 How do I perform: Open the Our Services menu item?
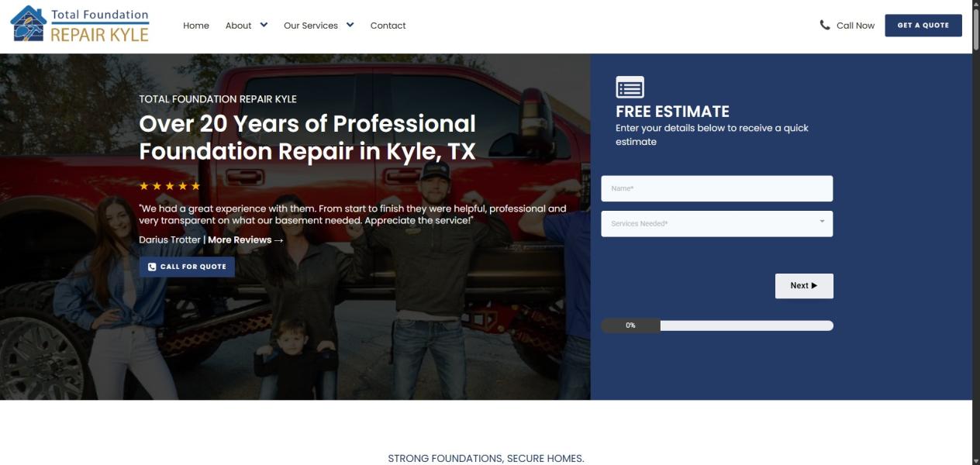[311, 26]
